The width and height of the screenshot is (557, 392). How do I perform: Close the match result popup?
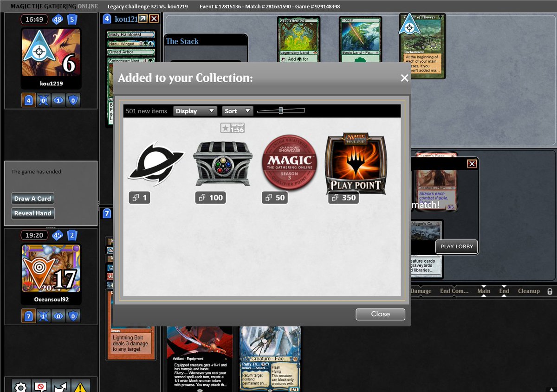tap(472, 164)
